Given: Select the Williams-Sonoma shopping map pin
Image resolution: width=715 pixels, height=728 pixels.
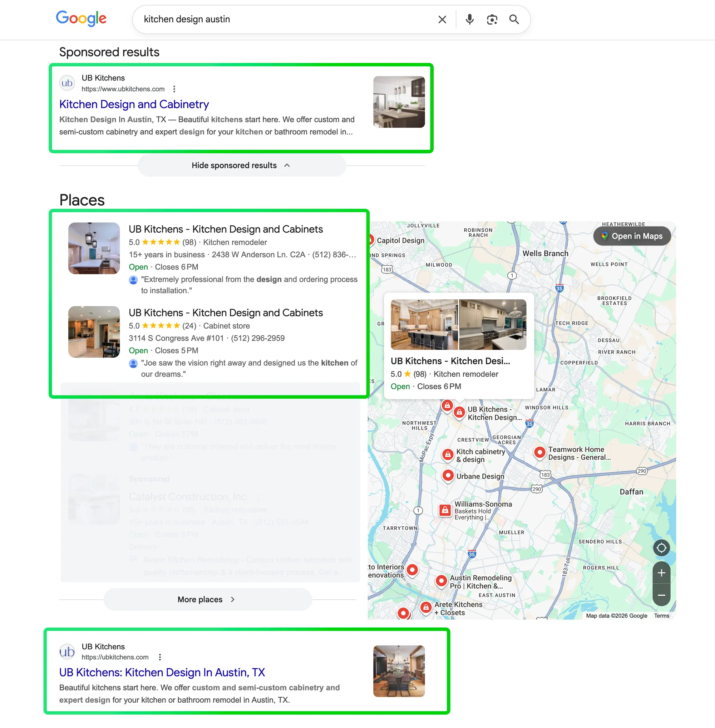Looking at the screenshot, I should tap(445, 510).
